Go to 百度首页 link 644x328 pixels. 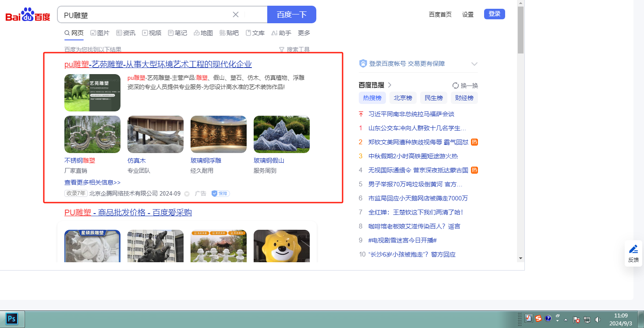(440, 14)
